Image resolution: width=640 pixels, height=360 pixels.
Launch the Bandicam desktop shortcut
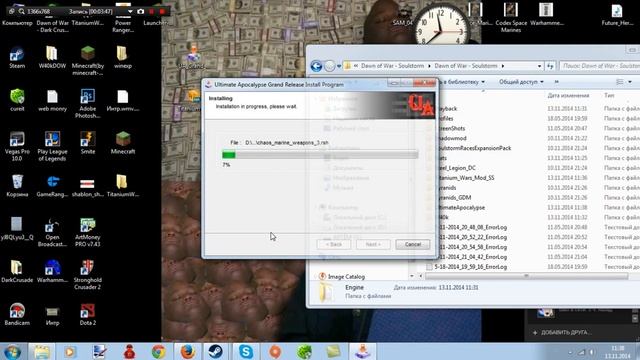[17, 314]
